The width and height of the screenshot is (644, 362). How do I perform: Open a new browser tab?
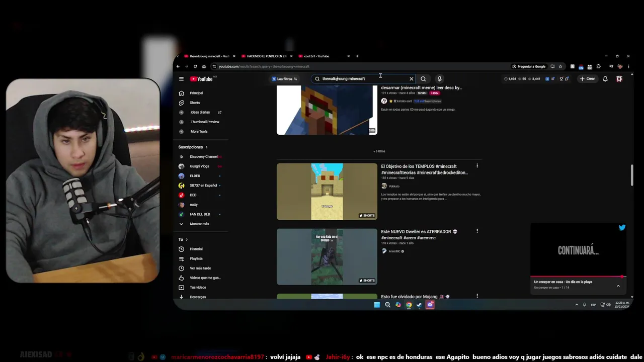tap(357, 56)
